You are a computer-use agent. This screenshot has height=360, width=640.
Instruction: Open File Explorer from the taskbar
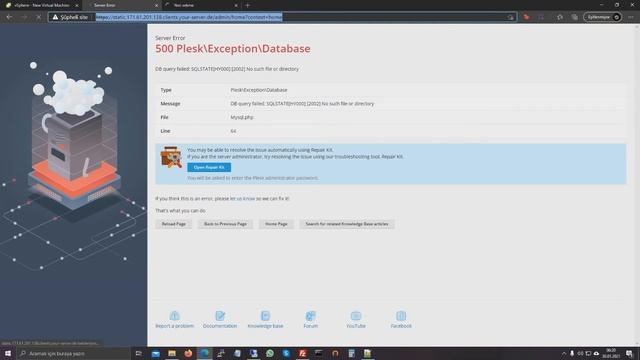click(172, 353)
